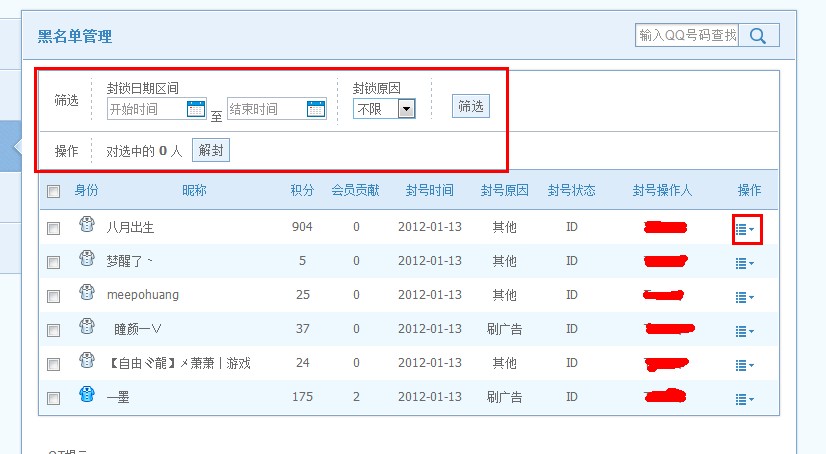826x454 pixels.
Task: Click the identity icon for 八月出生
Action: (x=86, y=227)
